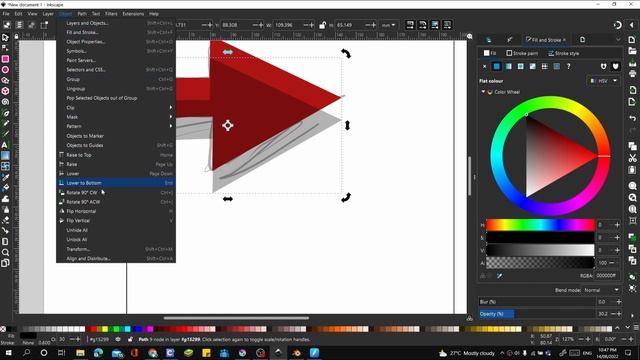
Task: Click the eyedropper icon below alpha slider
Action: (500, 276)
